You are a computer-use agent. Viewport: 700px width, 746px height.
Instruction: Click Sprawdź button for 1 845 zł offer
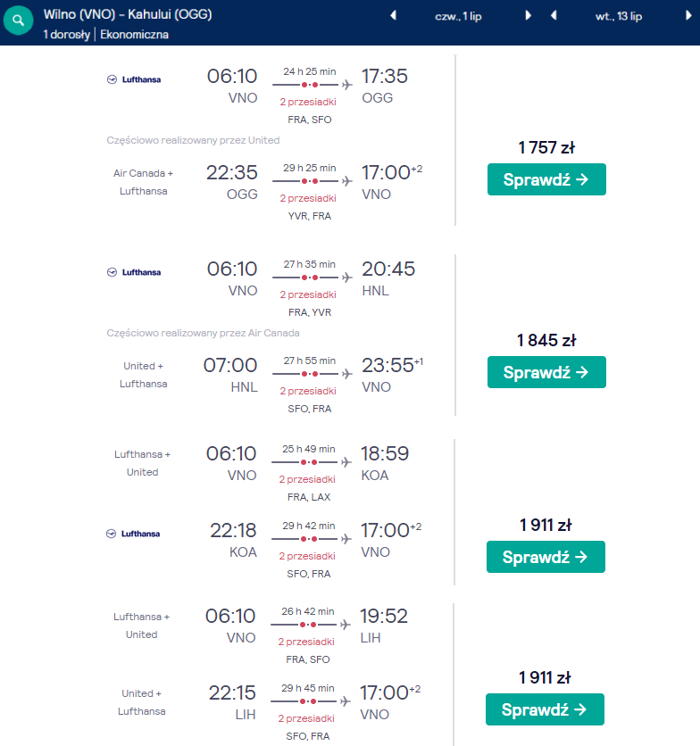pos(546,372)
